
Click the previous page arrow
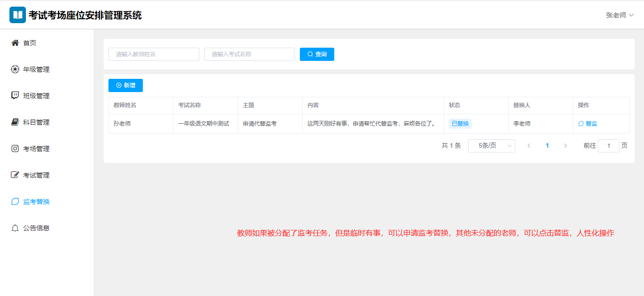coord(529,146)
